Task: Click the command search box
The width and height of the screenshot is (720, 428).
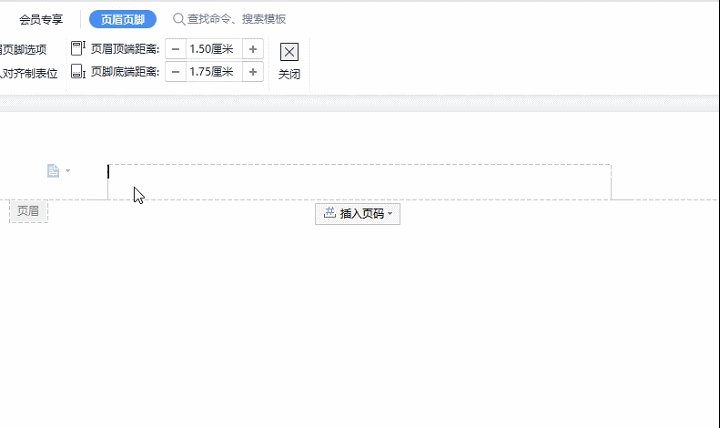Action: (238, 19)
